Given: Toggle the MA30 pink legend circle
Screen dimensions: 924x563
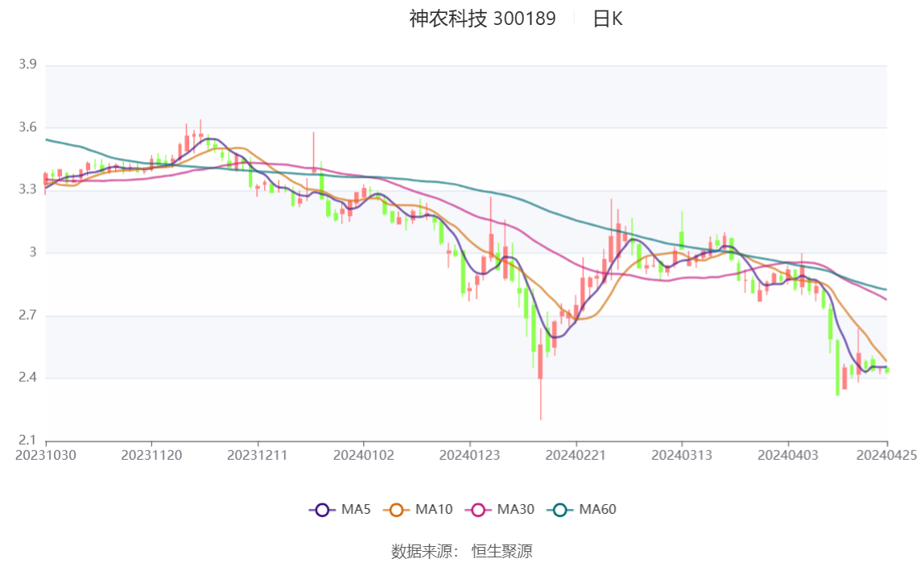Looking at the screenshot, I should point(478,510).
